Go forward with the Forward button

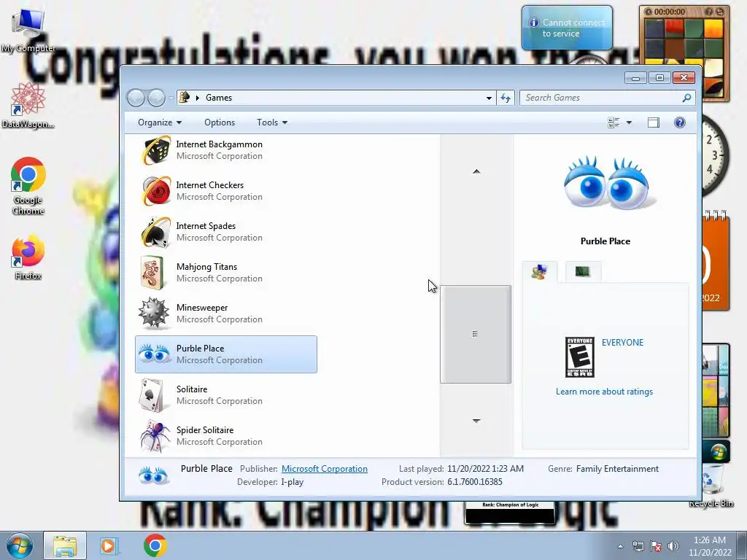(156, 98)
